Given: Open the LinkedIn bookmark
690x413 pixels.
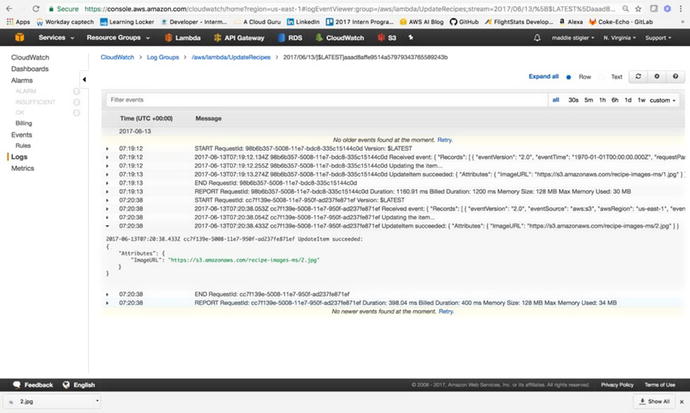Looking at the screenshot, I should point(303,22).
